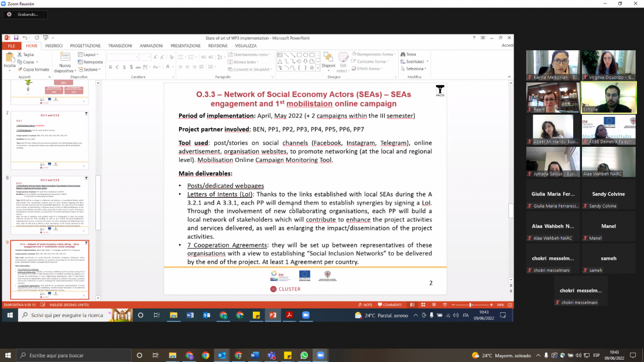
Task: Toggle the Note pane in status bar
Action: click(x=367, y=305)
